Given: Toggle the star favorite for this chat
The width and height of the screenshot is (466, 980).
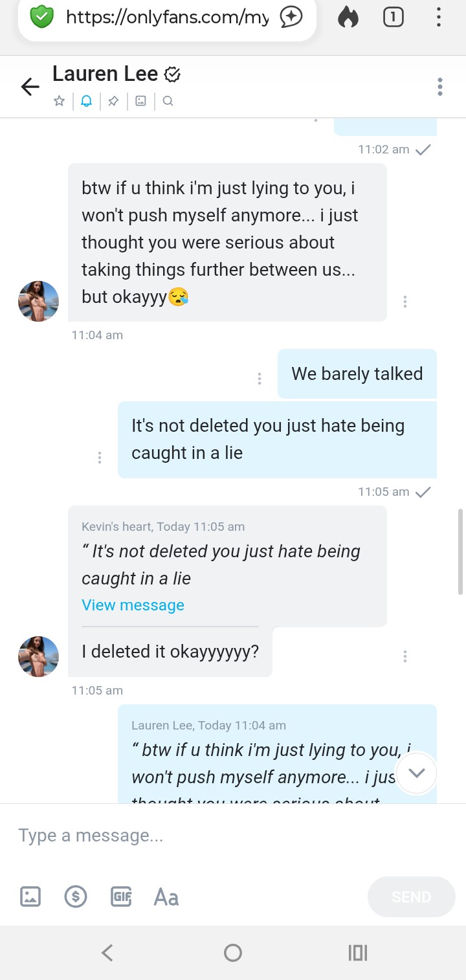Looking at the screenshot, I should 59,101.
